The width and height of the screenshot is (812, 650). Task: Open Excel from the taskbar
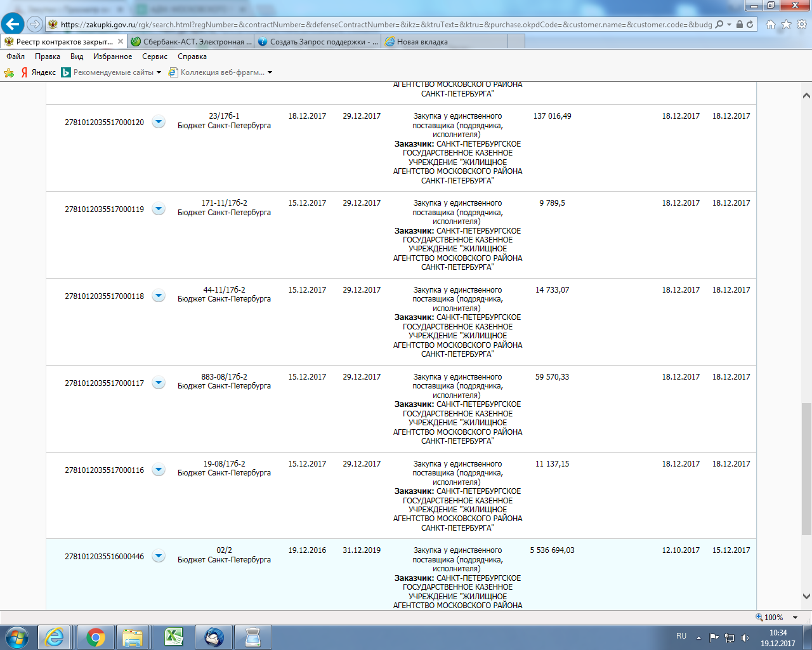coord(174,637)
